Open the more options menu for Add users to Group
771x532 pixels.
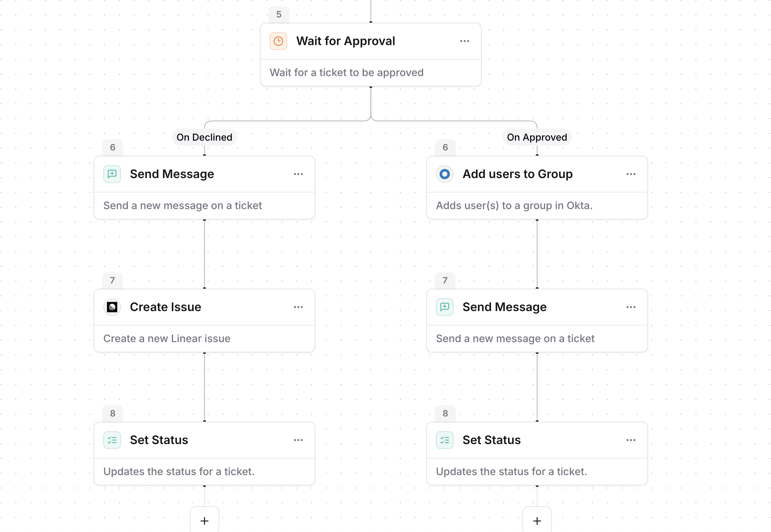631,174
